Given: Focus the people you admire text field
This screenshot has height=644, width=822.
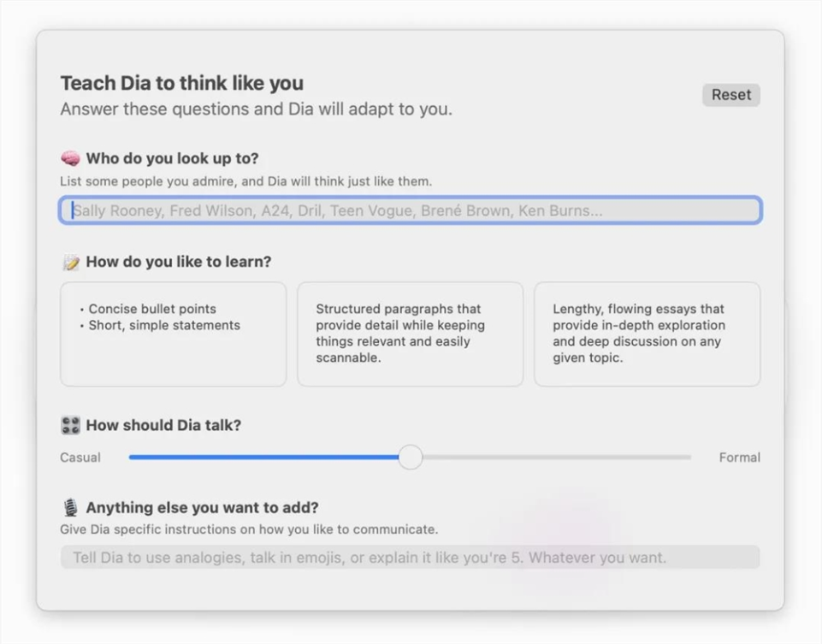Looking at the screenshot, I should pyautogui.click(x=410, y=210).
